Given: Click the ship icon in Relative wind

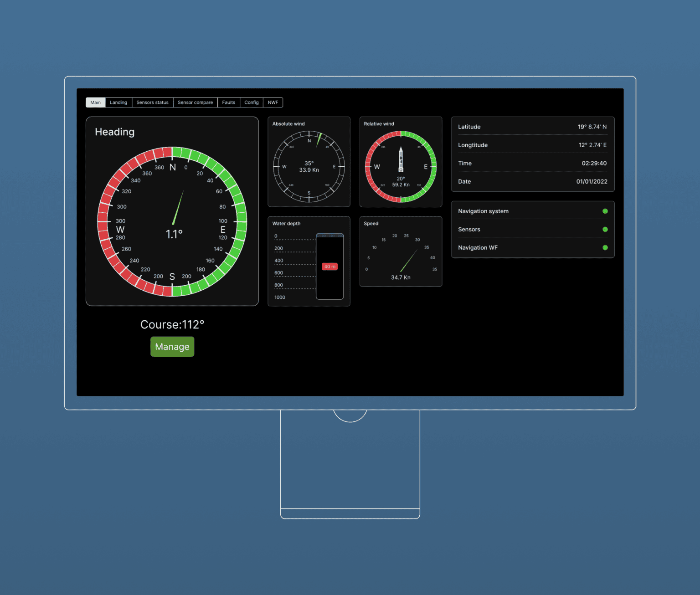Looking at the screenshot, I should click(x=401, y=159).
